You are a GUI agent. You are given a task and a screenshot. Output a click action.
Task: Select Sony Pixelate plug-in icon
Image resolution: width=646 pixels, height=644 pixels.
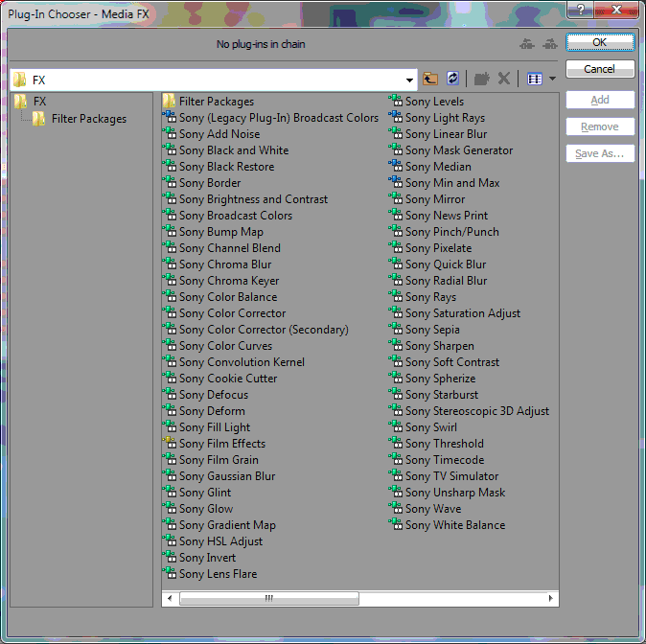pyautogui.click(x=396, y=247)
